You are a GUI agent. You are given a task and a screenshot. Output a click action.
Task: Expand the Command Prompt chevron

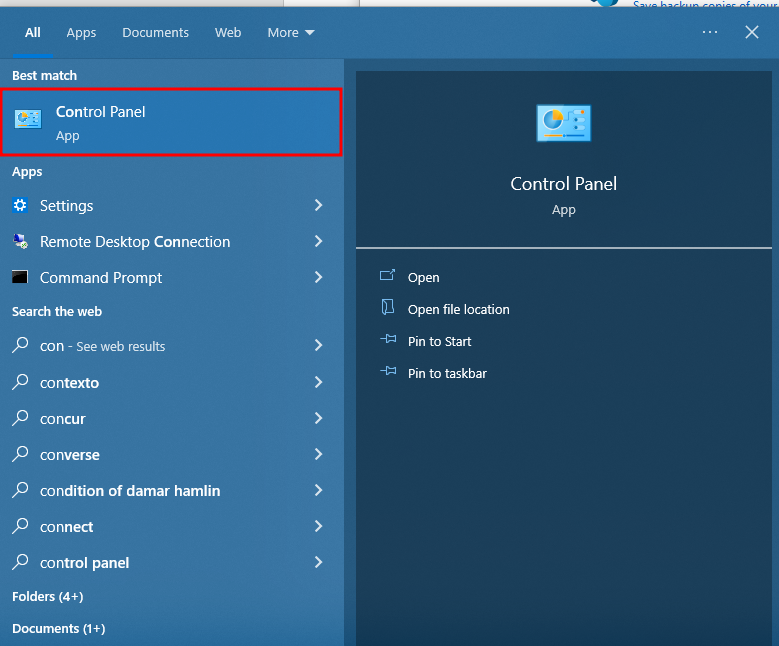(318, 277)
